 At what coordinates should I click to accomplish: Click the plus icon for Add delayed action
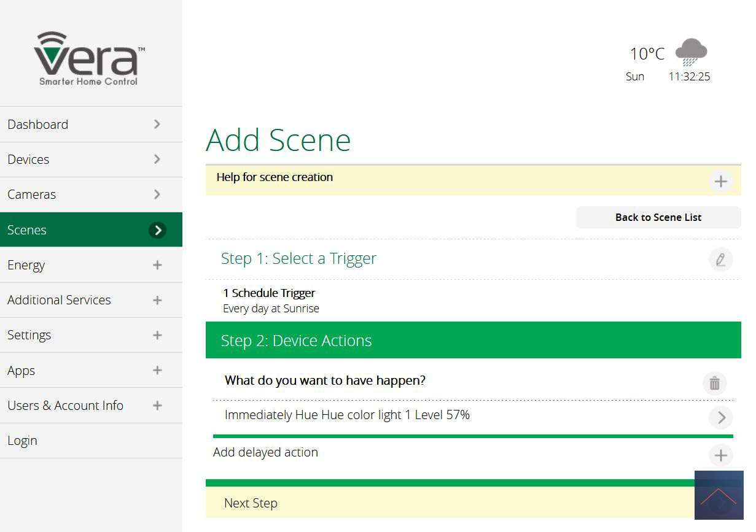click(720, 455)
